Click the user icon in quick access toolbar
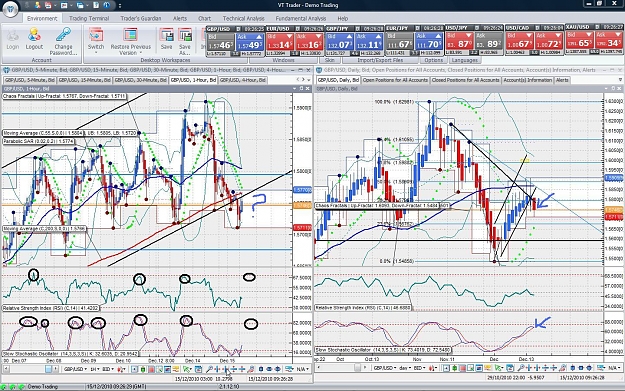 pyautogui.click(x=37, y=6)
